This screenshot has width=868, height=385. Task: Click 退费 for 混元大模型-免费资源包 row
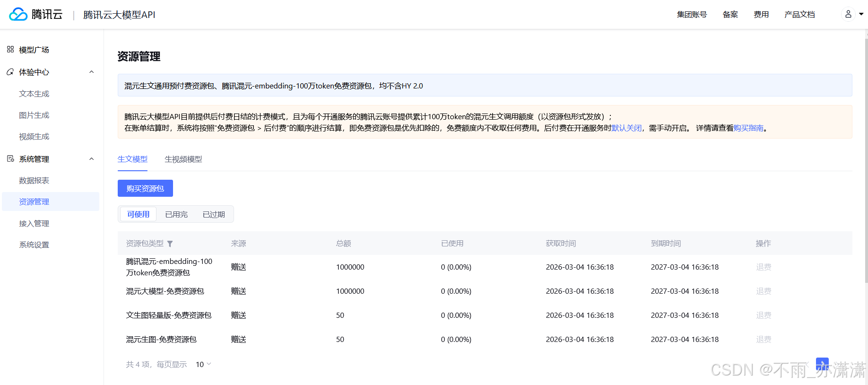click(x=764, y=291)
